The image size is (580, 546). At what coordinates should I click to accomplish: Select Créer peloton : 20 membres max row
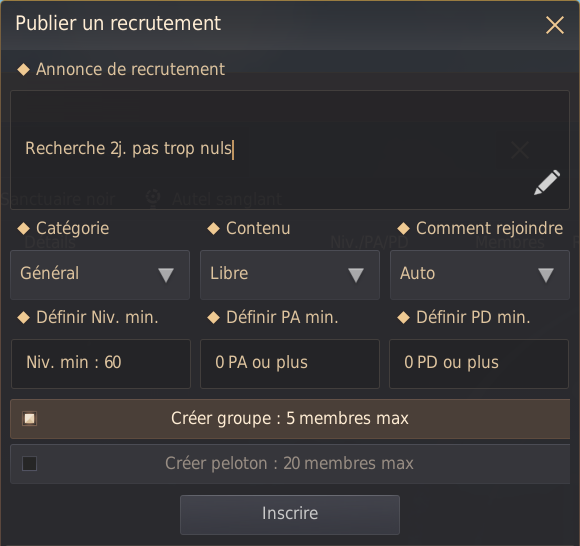(290, 464)
